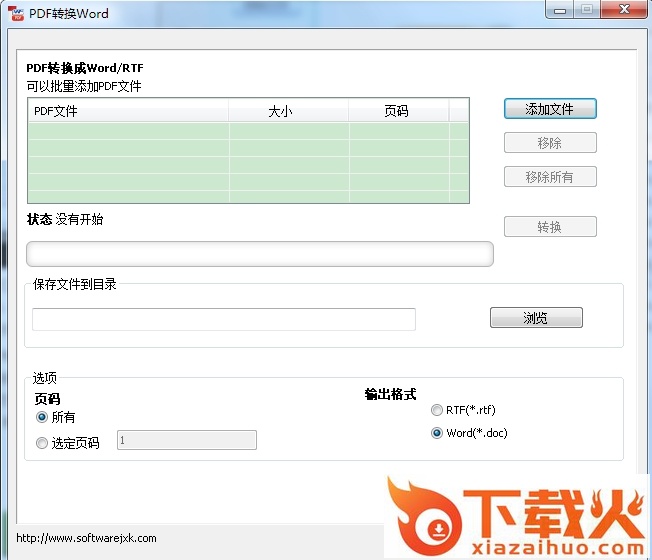This screenshot has height=560, width=652.
Task: Click the 移除 button
Action: [x=550, y=143]
